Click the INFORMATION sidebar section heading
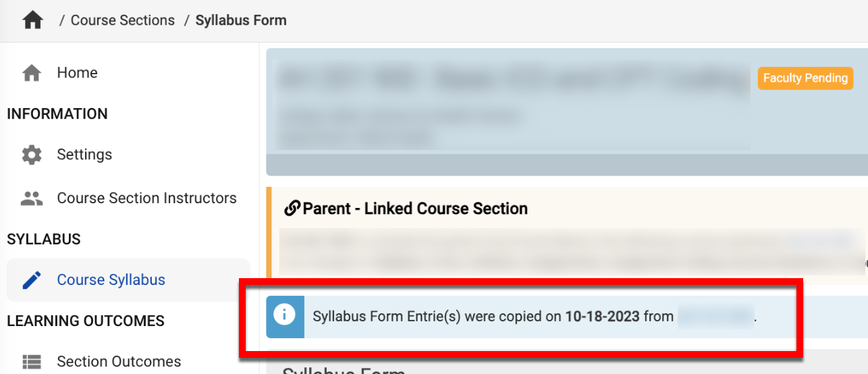Image resolution: width=868 pixels, height=374 pixels. click(x=57, y=114)
